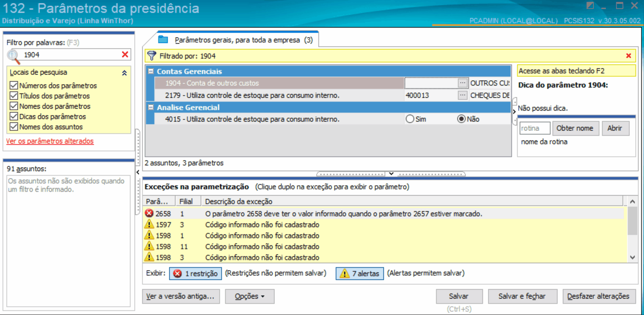Toggle 'Títulos dos parâmetros' checkbox

click(14, 96)
